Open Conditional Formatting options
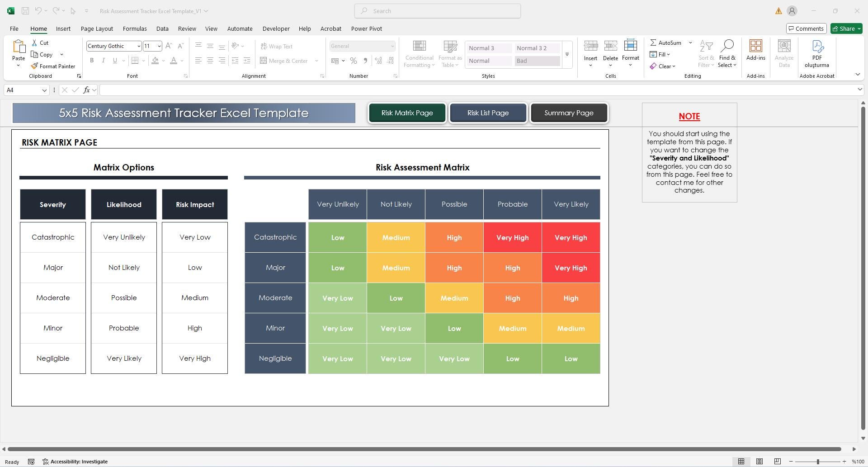The height and width of the screenshot is (467, 868). 419,53
